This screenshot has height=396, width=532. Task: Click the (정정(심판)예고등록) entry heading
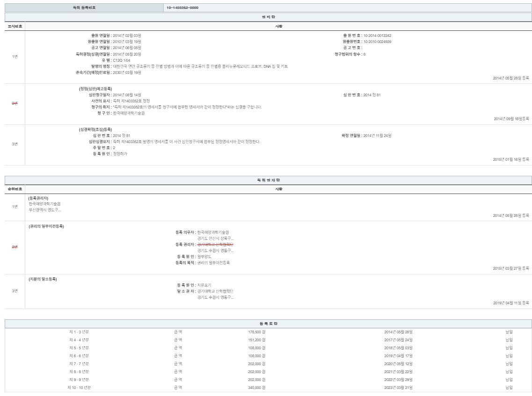95,89
